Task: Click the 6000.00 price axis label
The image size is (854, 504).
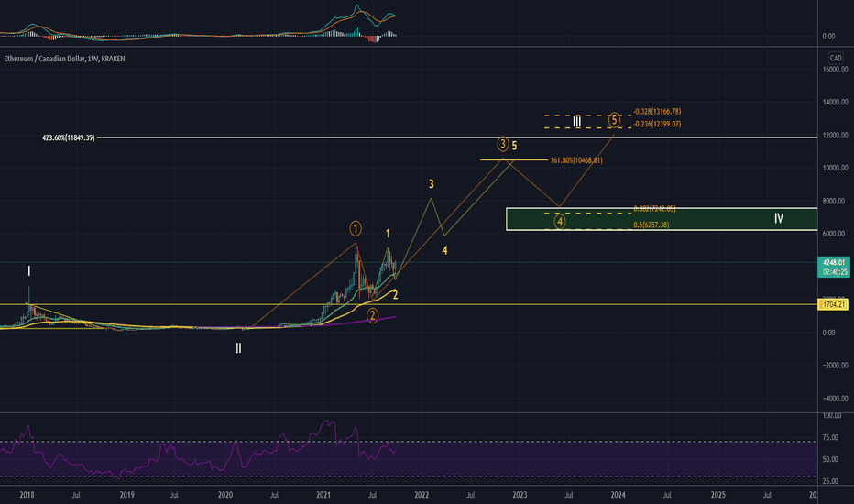Action: click(834, 234)
